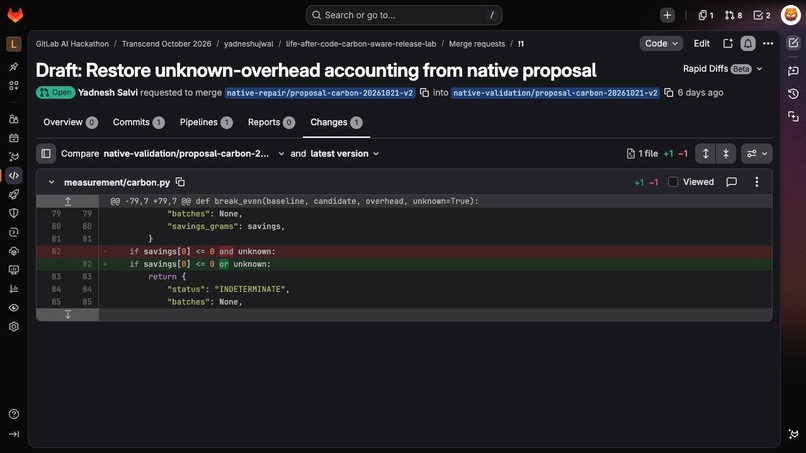Image resolution: width=806 pixels, height=453 pixels.
Task: Expand diff lines downward
Action: tap(68, 315)
